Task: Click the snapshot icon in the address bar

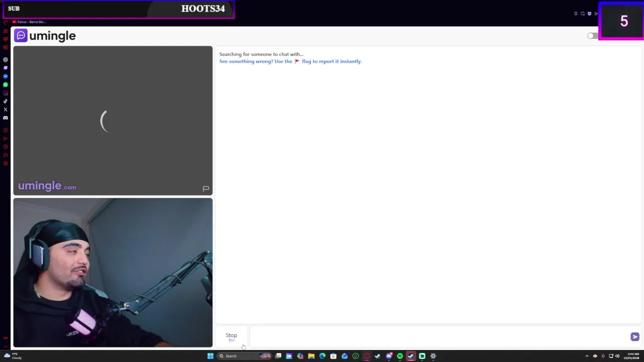Action: pyautogui.click(x=583, y=14)
